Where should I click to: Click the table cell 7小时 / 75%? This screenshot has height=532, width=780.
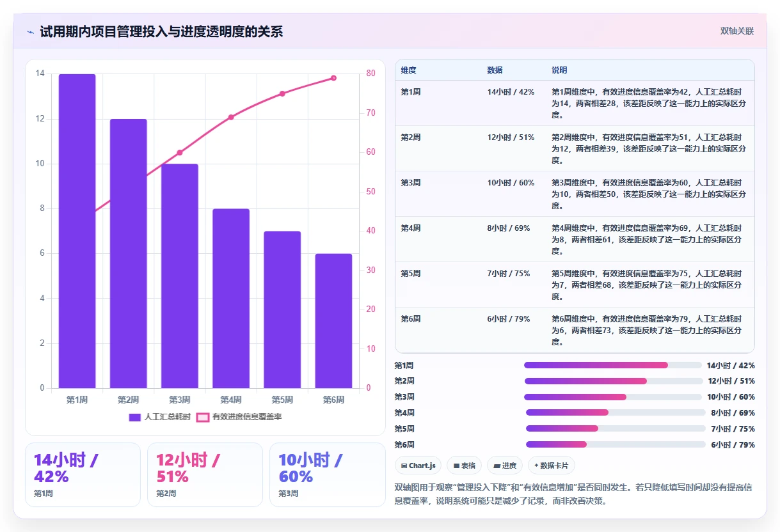point(509,274)
